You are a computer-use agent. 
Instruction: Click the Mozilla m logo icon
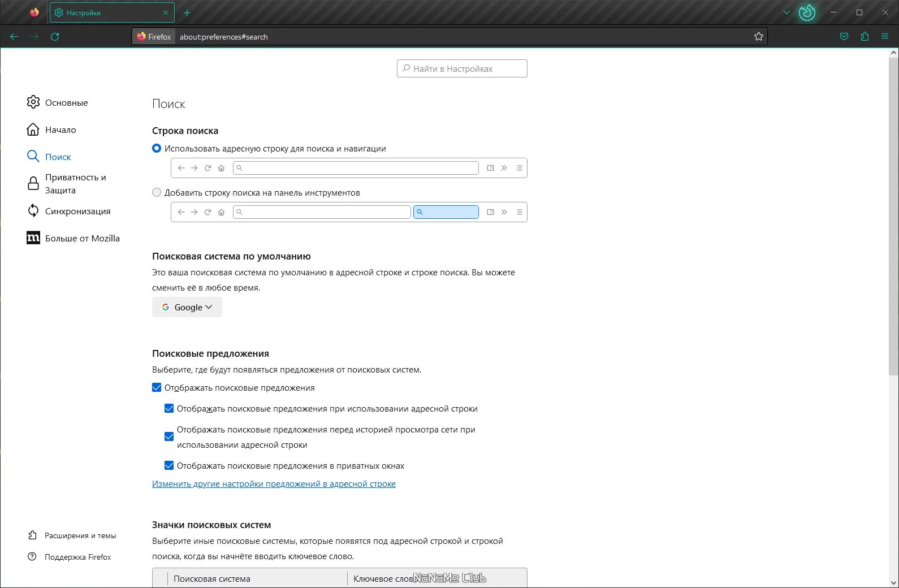click(33, 238)
